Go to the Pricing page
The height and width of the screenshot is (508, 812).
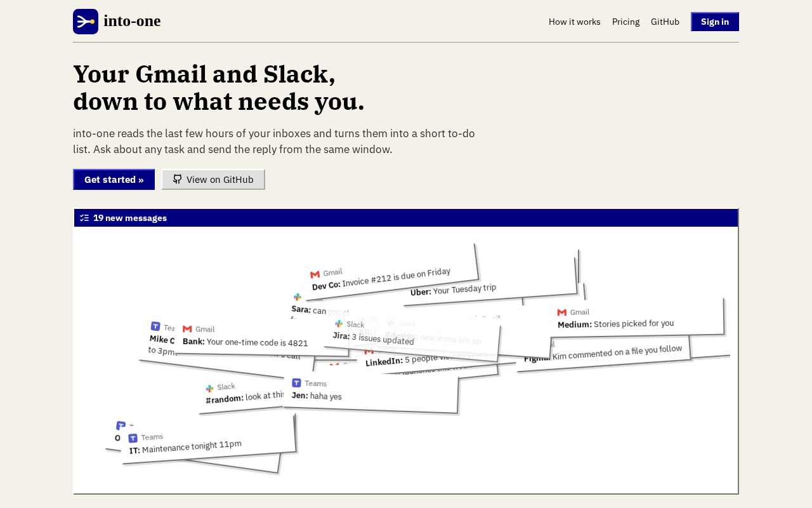[625, 22]
